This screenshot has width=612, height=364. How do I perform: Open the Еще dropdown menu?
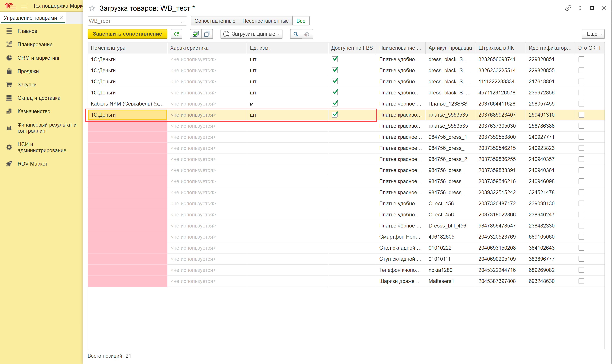[593, 34]
